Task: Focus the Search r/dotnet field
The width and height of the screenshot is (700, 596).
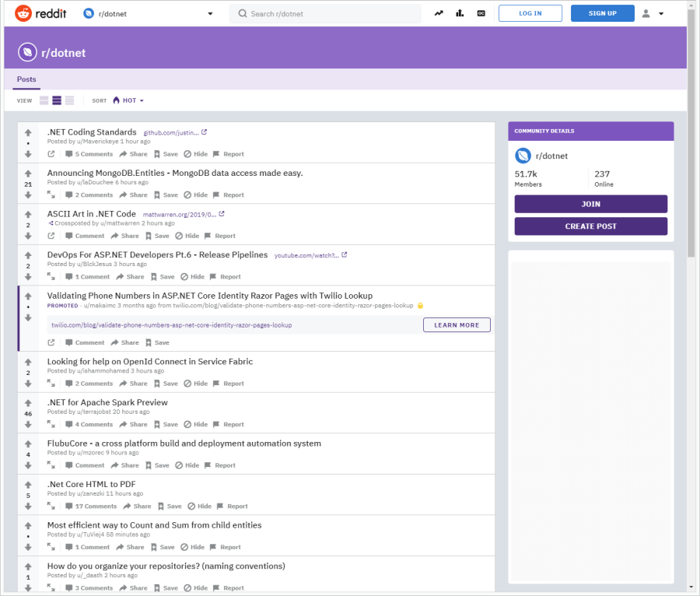Action: click(x=325, y=14)
